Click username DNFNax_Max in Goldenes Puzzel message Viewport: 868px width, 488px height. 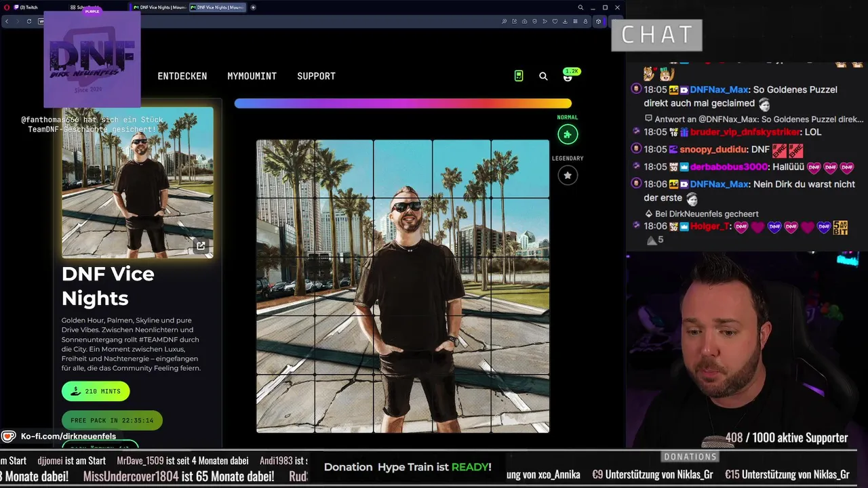[719, 89]
